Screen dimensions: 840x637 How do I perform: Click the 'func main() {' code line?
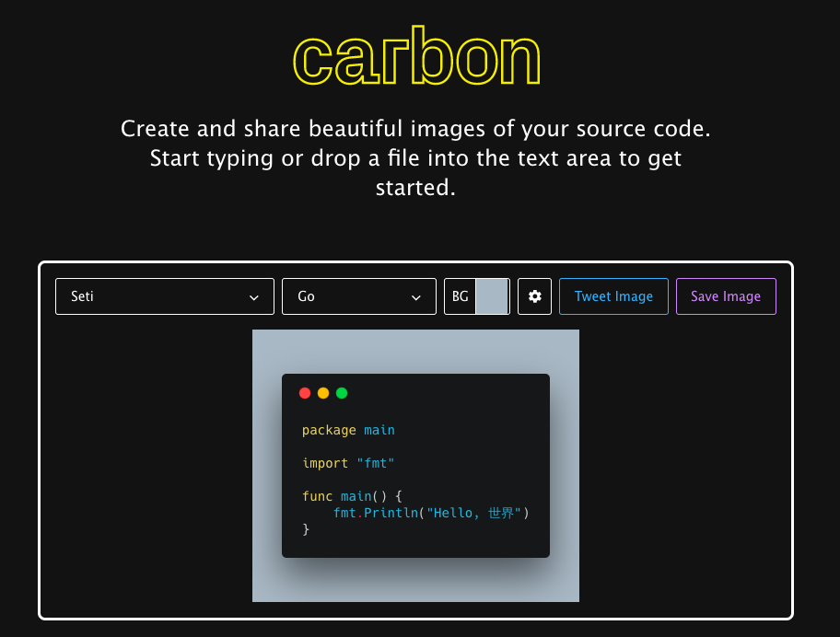pos(352,496)
